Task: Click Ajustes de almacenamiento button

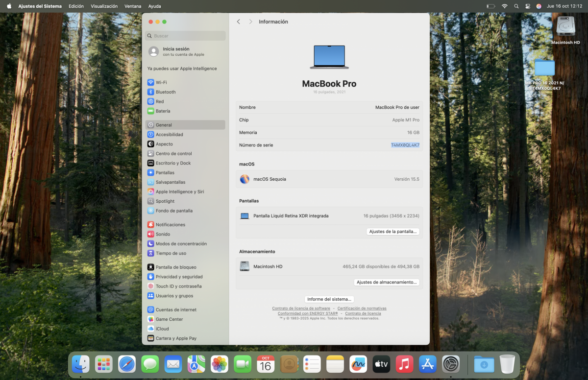Action: click(x=387, y=283)
